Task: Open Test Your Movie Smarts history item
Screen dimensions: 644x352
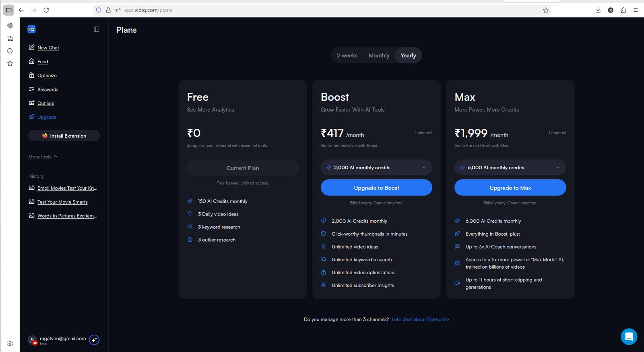Action: [x=62, y=202]
